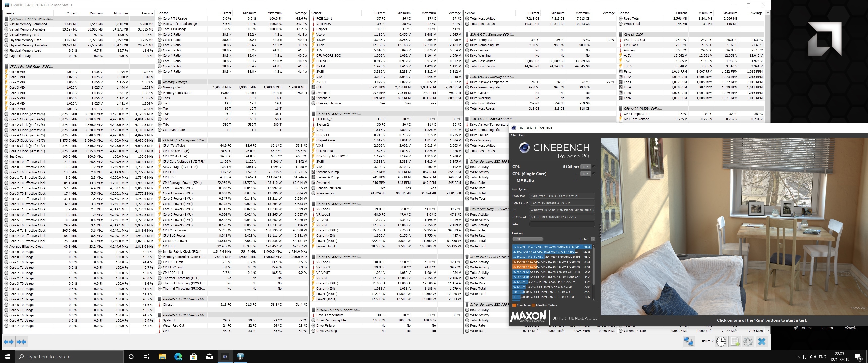
Task: Click the blue X close sensors button
Action: 762,342
